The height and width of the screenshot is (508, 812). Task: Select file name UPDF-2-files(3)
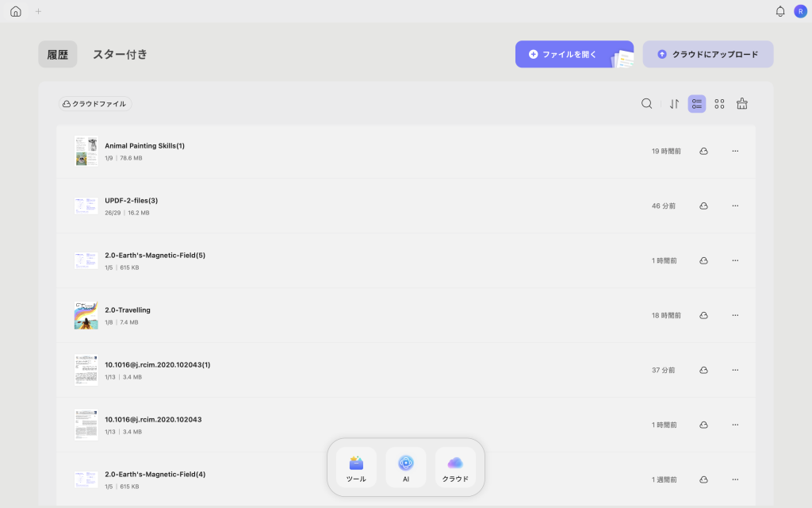[x=131, y=201]
